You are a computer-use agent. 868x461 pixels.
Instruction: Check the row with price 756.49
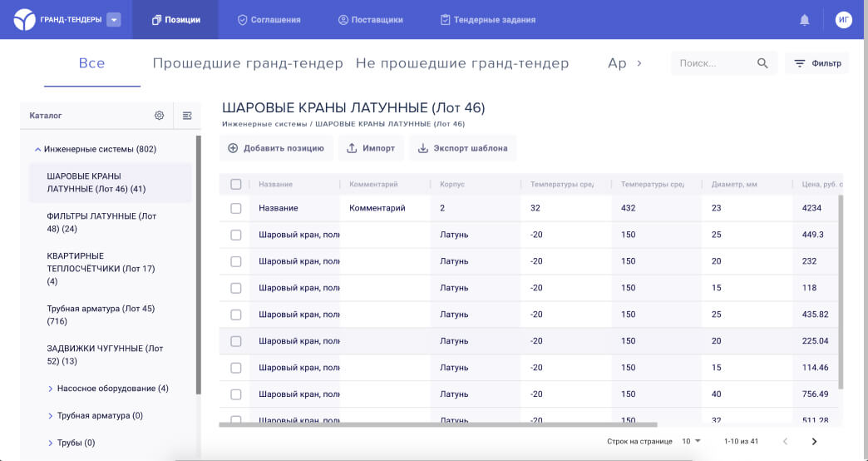pos(236,394)
